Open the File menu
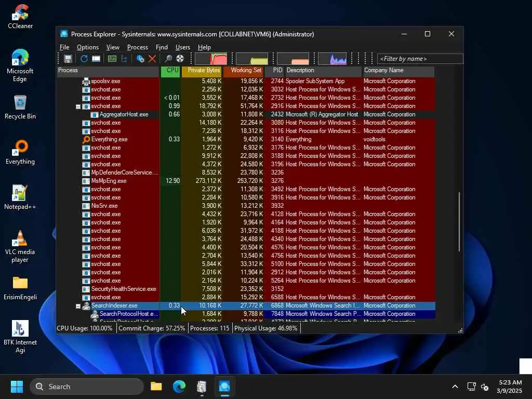Image resolution: width=532 pixels, height=399 pixels. coord(64,47)
